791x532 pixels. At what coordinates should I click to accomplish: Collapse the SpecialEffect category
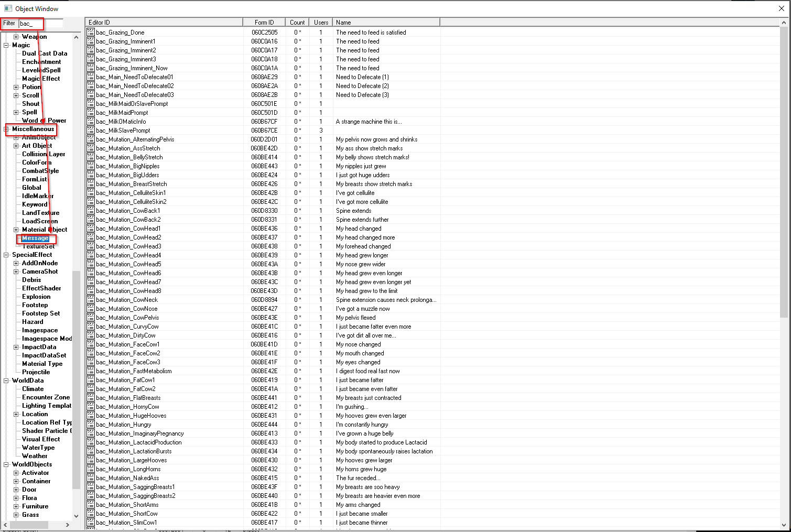tap(6, 255)
